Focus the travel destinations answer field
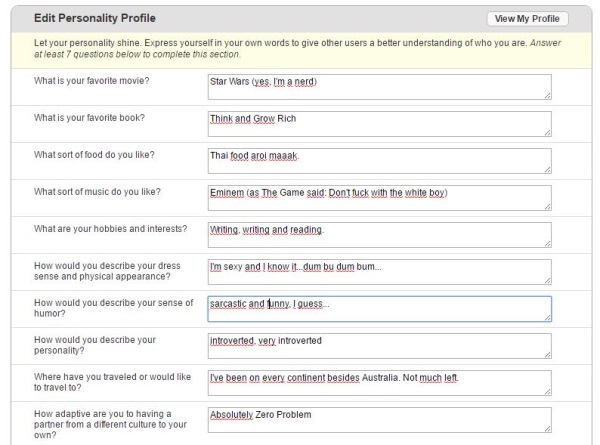Image resolution: width=600 pixels, height=445 pixels. (x=379, y=383)
